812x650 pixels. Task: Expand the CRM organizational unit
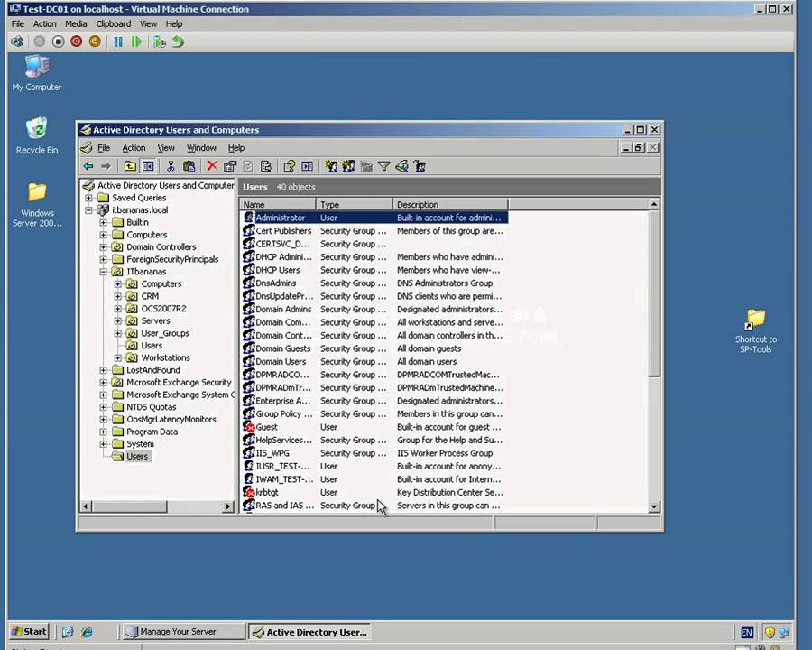point(118,296)
